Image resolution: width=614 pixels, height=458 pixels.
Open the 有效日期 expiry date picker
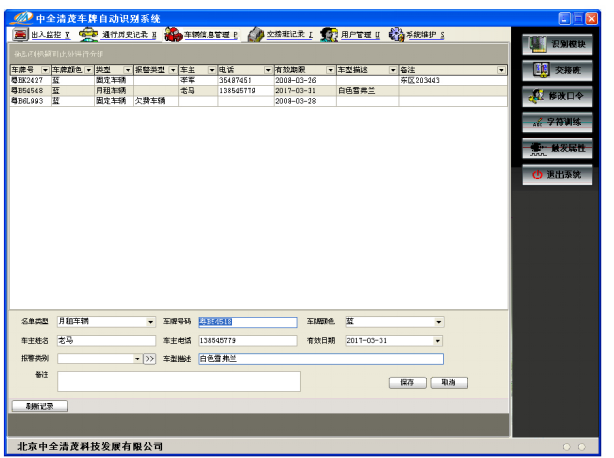pyautogui.click(x=438, y=340)
